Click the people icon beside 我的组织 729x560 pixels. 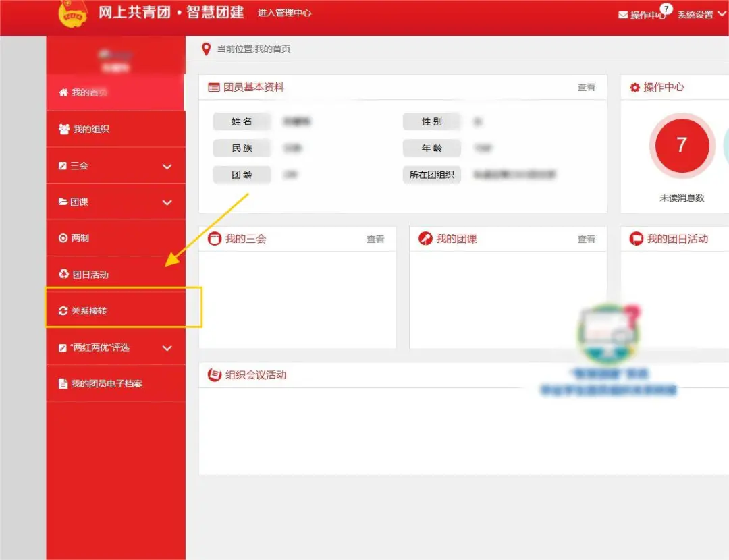(64, 129)
